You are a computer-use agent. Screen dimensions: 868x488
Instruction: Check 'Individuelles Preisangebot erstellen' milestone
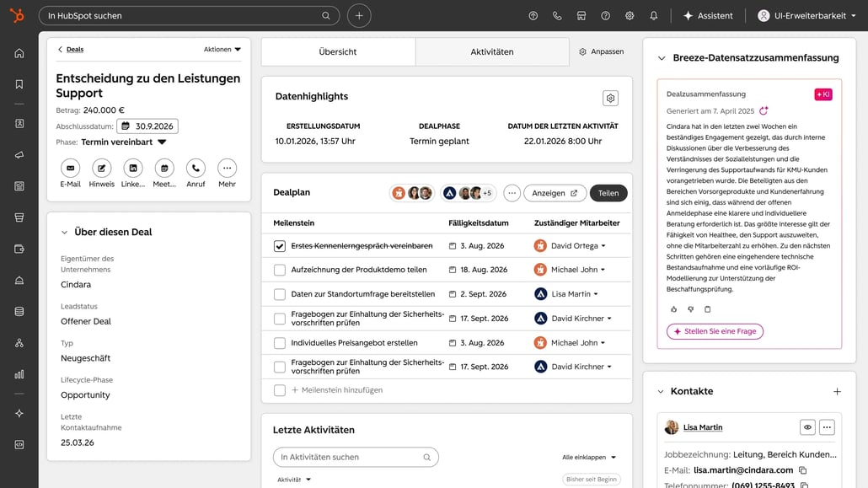[x=280, y=343]
